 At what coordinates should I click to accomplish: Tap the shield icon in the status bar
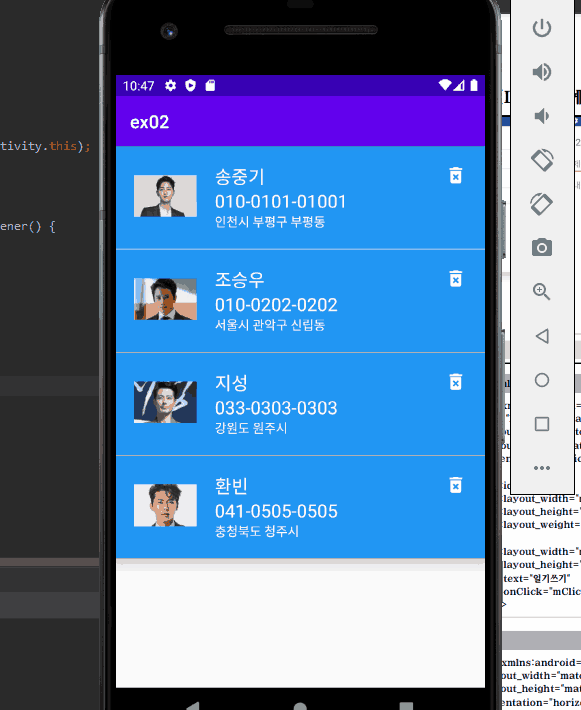click(190, 85)
